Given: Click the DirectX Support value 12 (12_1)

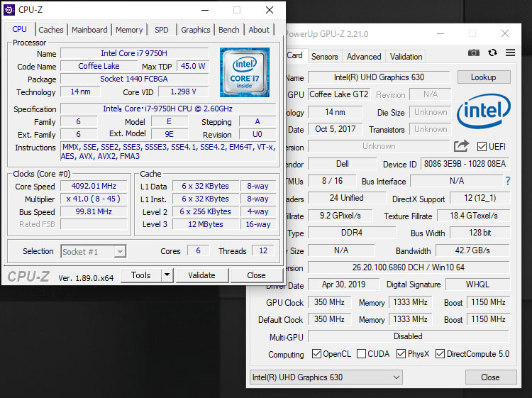Looking at the screenshot, I should pos(480,198).
